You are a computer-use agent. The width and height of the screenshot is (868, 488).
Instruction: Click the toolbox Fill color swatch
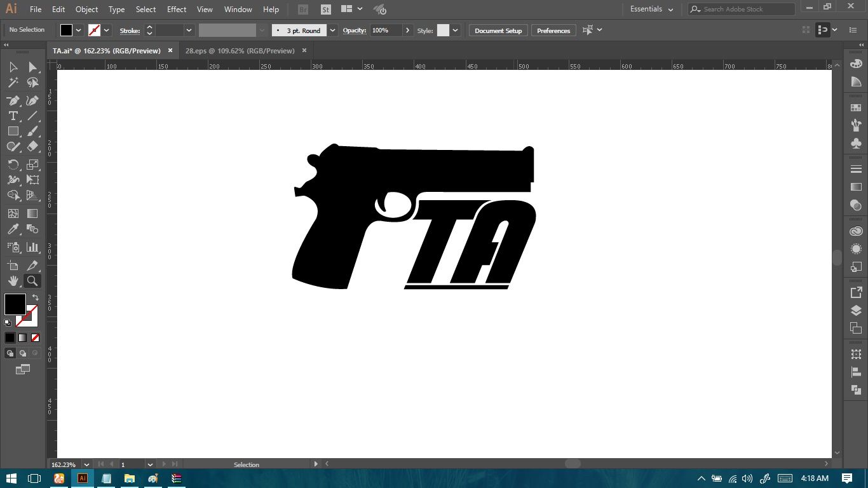point(15,304)
